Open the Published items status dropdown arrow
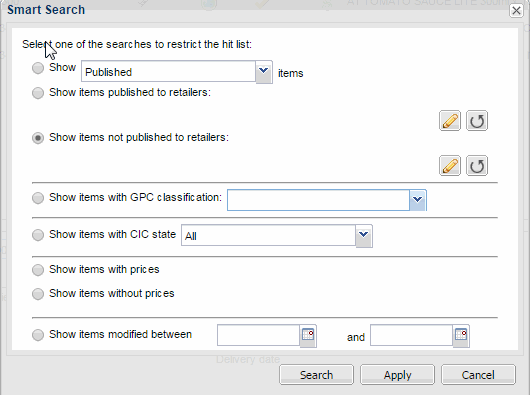This screenshot has height=395, width=530. click(x=264, y=72)
